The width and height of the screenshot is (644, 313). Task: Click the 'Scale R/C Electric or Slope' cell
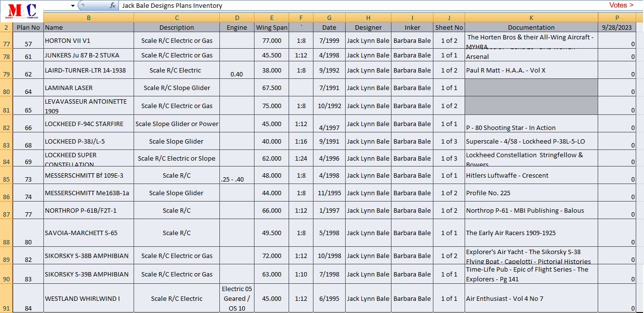[x=176, y=158]
